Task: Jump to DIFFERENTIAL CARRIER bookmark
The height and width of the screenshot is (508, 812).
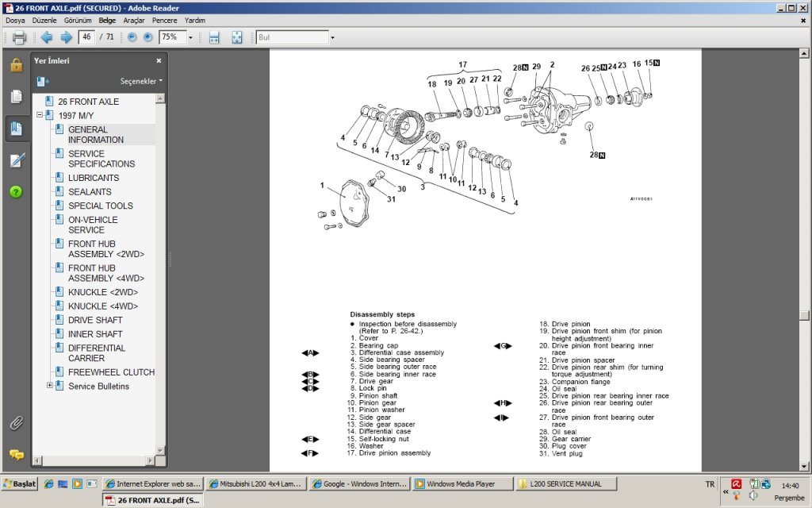Action: click(x=97, y=353)
